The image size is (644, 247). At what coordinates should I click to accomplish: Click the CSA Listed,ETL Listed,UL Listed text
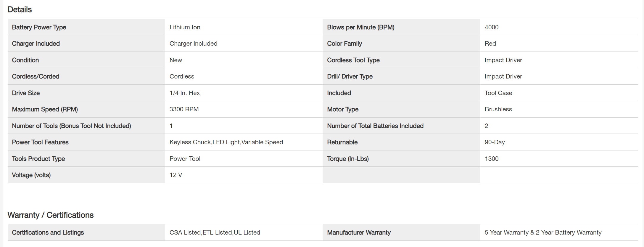pos(215,232)
